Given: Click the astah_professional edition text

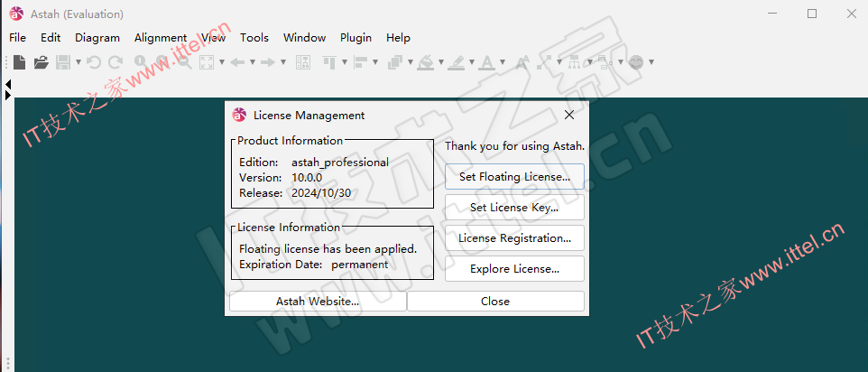Looking at the screenshot, I should [340, 163].
